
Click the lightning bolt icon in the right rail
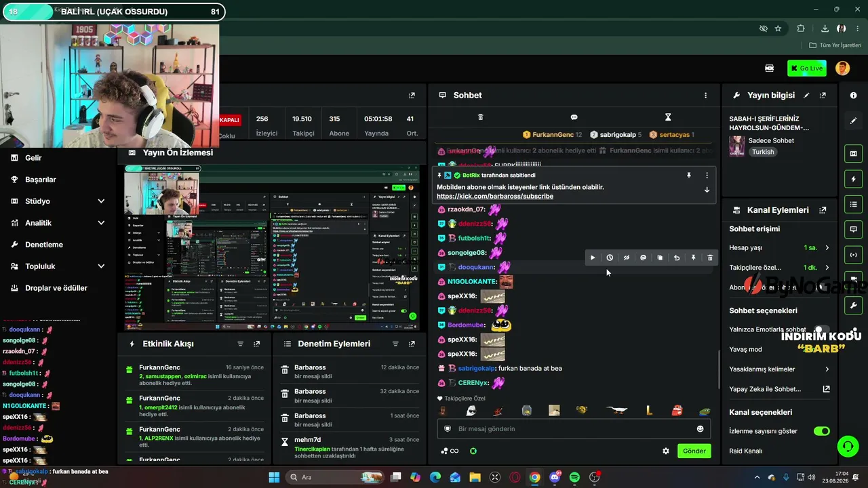coord(853,179)
